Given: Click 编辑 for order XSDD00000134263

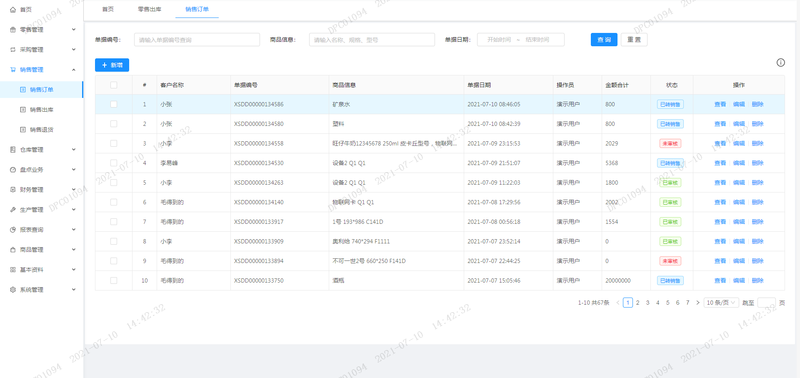Looking at the screenshot, I should tap(739, 183).
